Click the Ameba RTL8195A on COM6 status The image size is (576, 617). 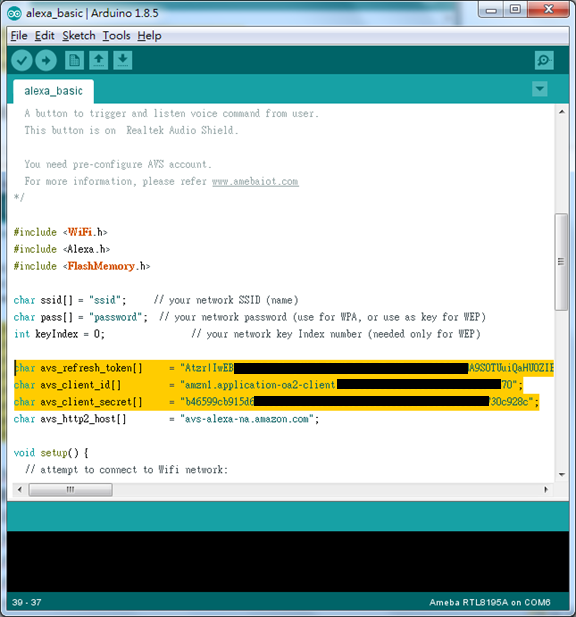coord(490,602)
